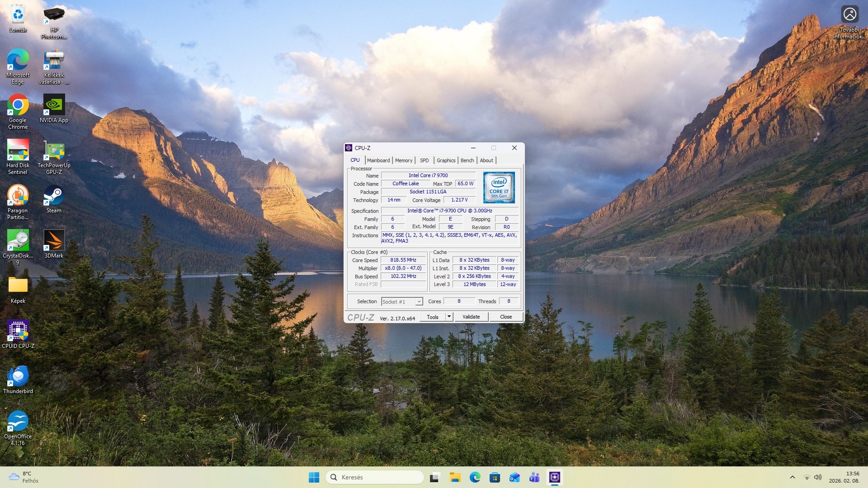Launch the 3DMark desktop icon

coord(54,241)
